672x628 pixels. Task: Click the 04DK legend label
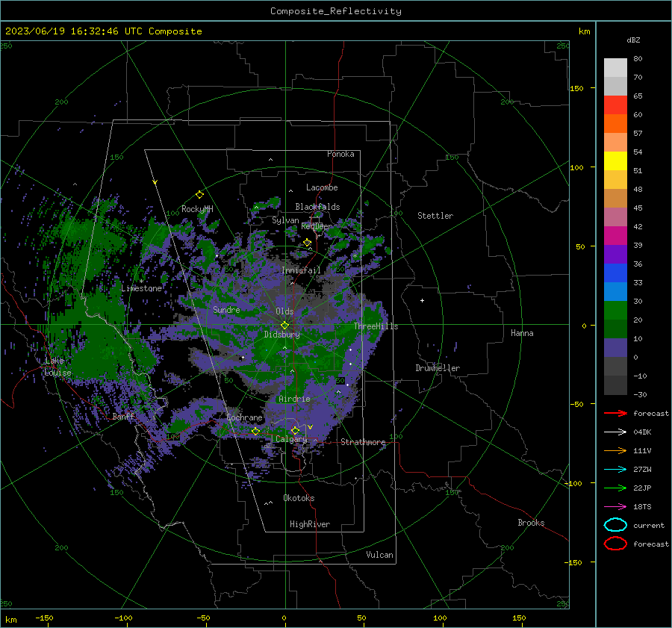pos(642,432)
